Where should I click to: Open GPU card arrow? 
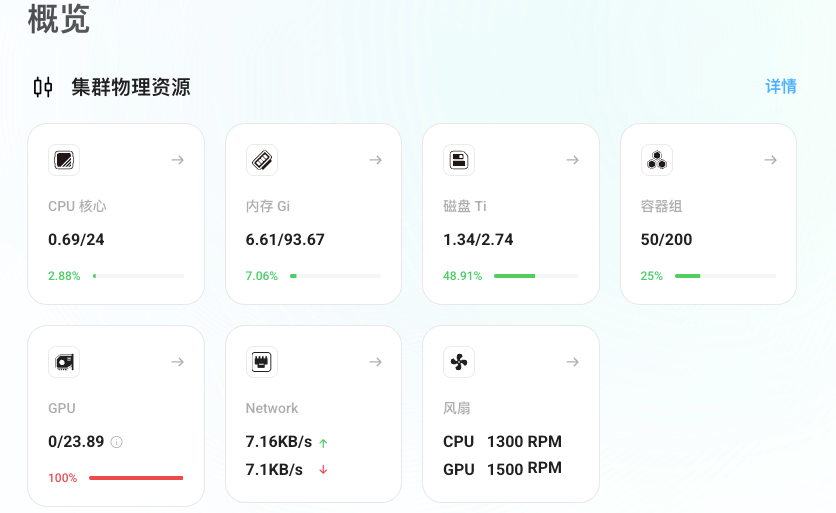(178, 362)
